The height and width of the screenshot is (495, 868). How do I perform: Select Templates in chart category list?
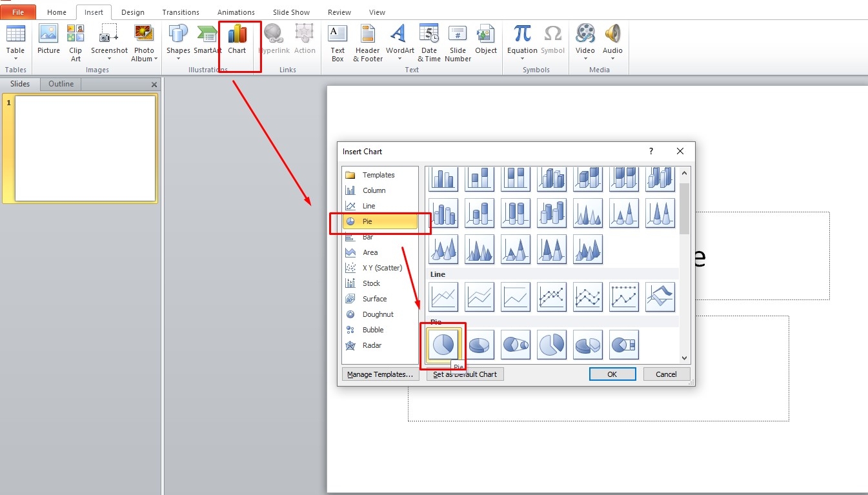pyautogui.click(x=380, y=175)
